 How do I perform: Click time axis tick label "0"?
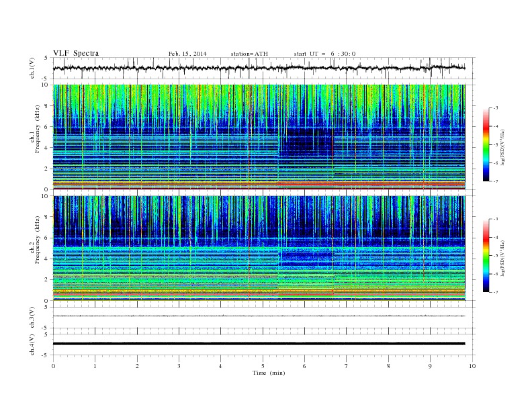[x=53, y=366]
